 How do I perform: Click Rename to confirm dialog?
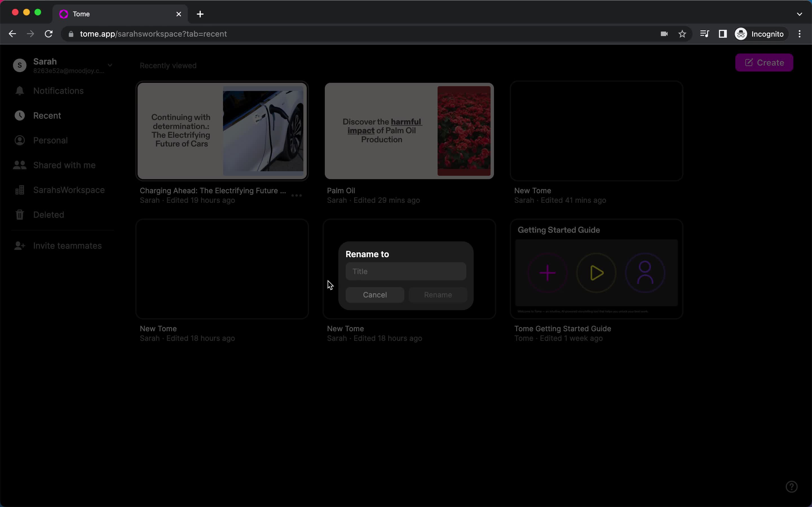[x=438, y=294]
